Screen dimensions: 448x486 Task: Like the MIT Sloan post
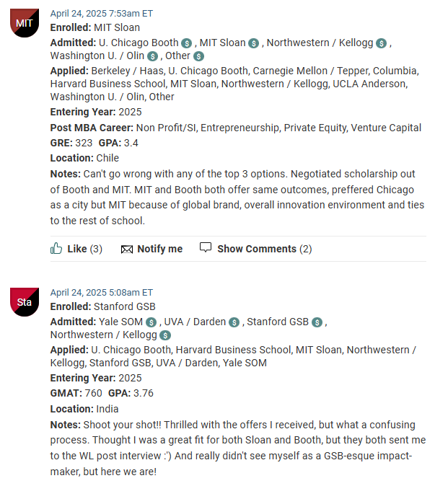coord(76,249)
